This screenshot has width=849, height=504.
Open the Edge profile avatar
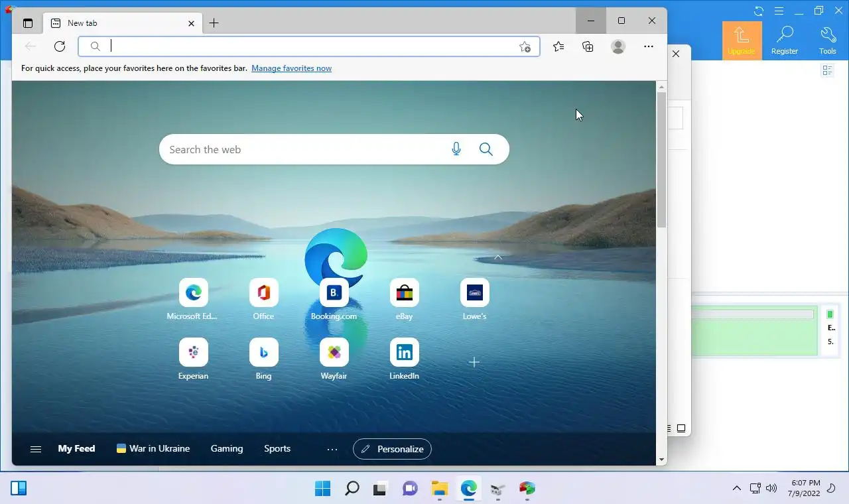coord(618,46)
